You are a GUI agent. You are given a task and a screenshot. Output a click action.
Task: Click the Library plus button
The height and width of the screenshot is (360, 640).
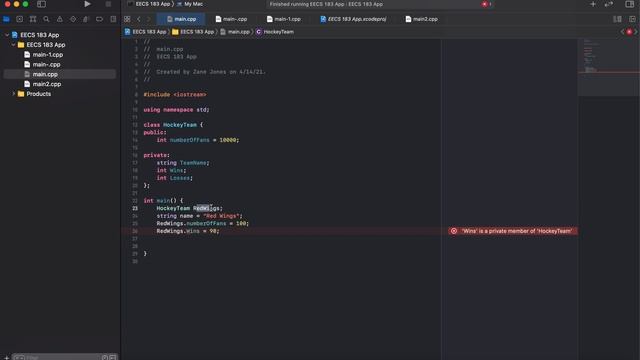593,4
